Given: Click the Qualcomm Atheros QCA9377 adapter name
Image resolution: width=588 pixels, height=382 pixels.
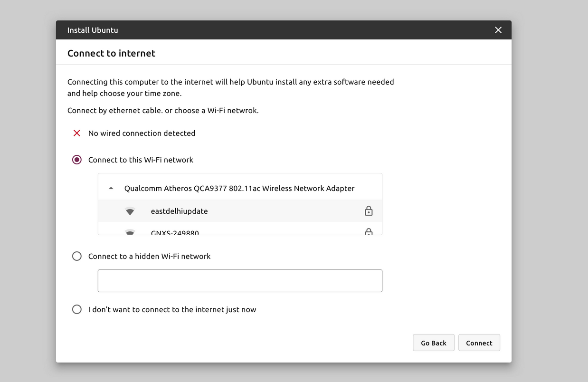Looking at the screenshot, I should [239, 188].
